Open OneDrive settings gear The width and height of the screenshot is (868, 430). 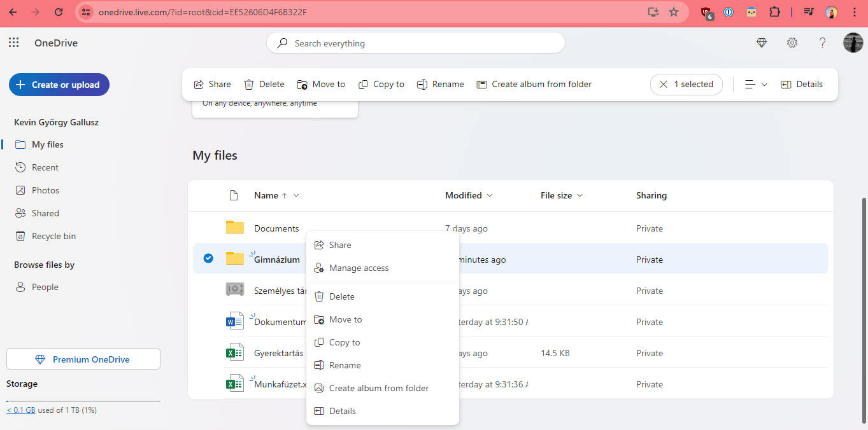pos(792,43)
